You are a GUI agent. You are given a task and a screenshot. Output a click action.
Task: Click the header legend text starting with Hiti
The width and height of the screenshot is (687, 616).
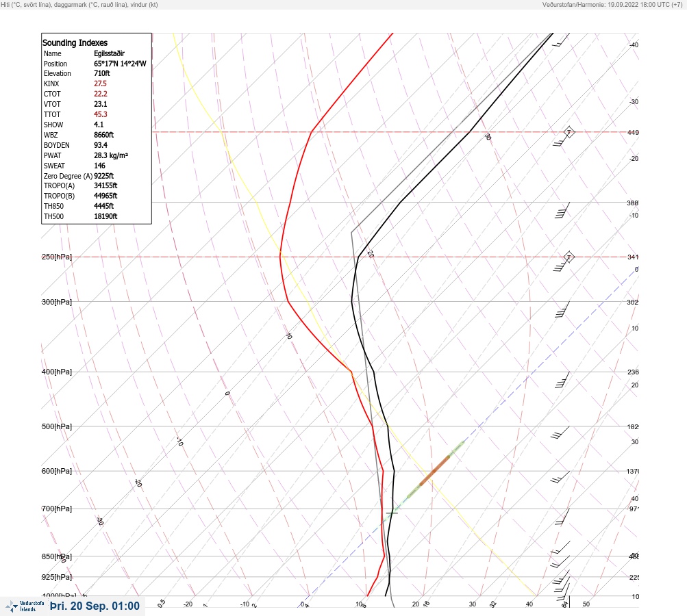(x=79, y=5)
